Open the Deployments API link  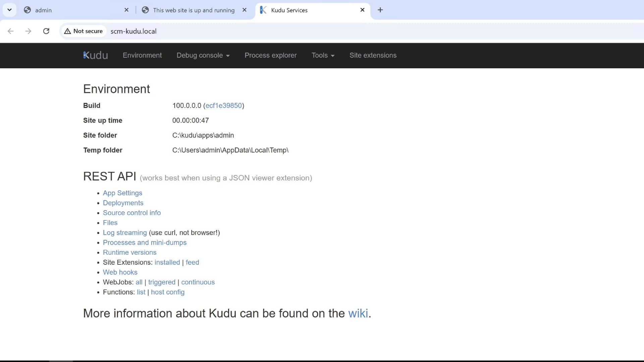pyautogui.click(x=123, y=203)
